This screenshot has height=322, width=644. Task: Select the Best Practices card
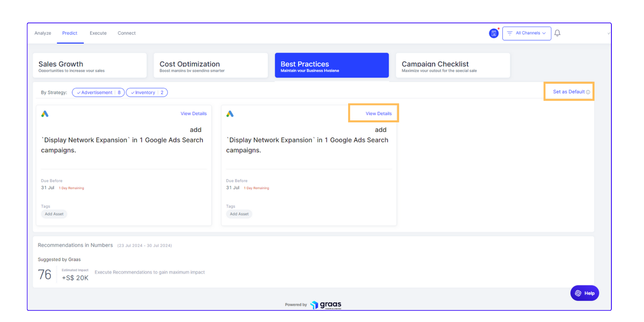click(332, 65)
